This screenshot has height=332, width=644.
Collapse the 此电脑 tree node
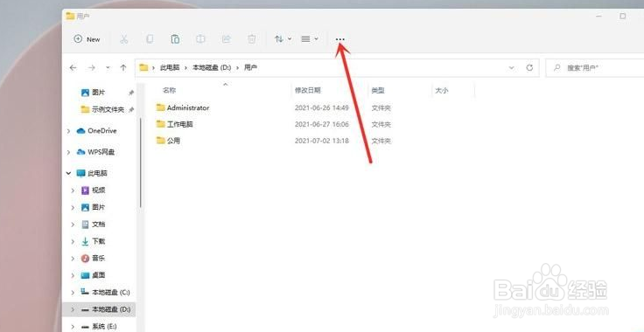pyautogui.click(x=68, y=173)
